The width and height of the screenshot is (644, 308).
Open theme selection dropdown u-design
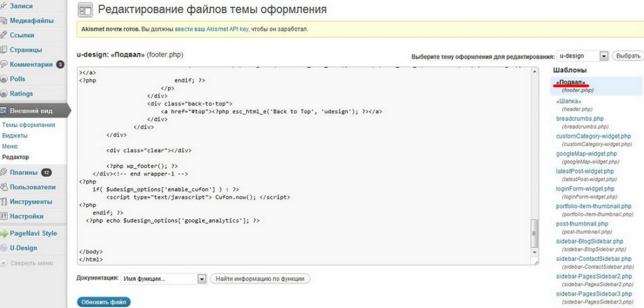click(582, 56)
